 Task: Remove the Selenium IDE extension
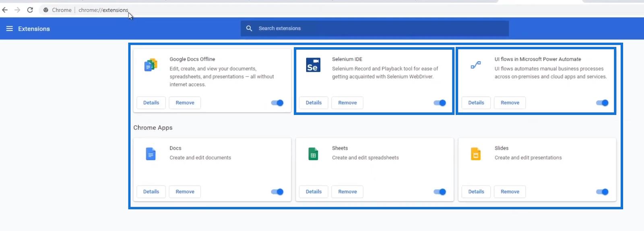click(x=347, y=103)
